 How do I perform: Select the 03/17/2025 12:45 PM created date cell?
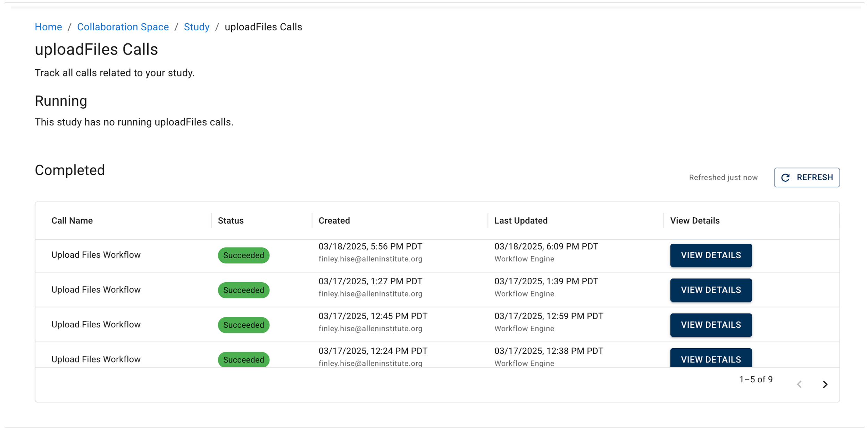373,316
